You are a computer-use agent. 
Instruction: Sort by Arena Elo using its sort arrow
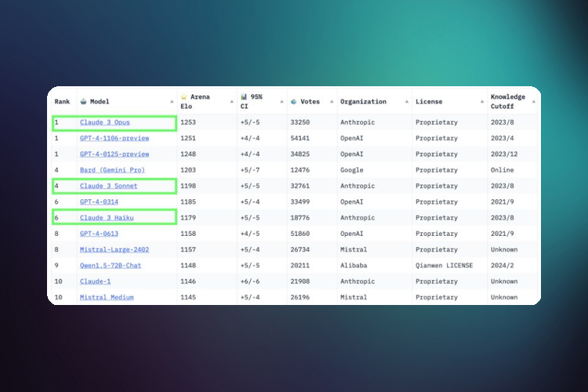232,102
